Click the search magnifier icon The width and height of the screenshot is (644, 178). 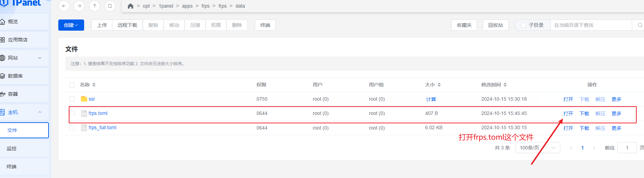(640, 25)
